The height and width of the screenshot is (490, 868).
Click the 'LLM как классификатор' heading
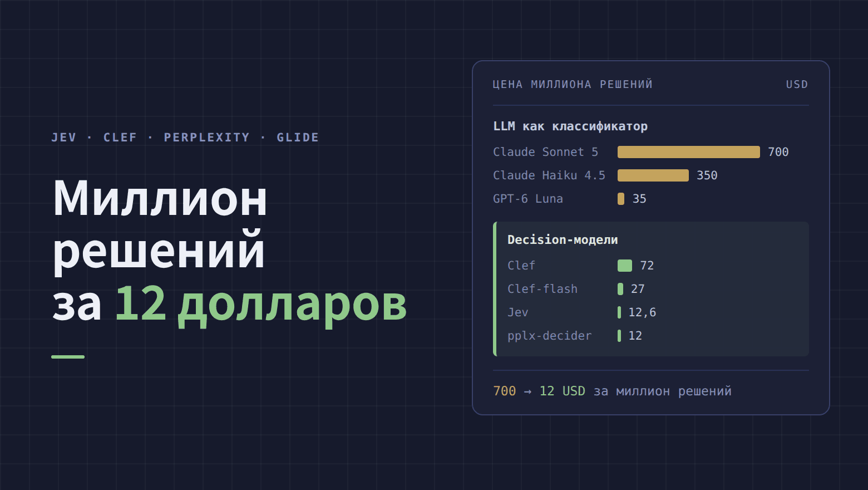point(570,126)
